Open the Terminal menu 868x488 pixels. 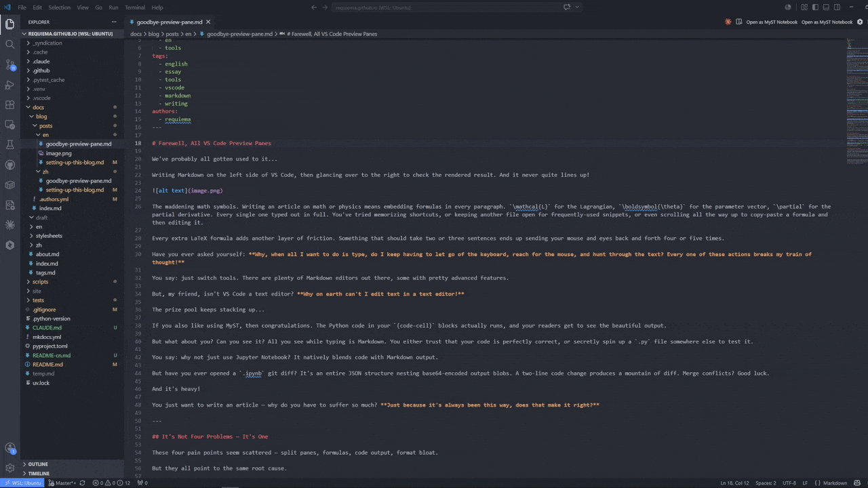pos(135,7)
